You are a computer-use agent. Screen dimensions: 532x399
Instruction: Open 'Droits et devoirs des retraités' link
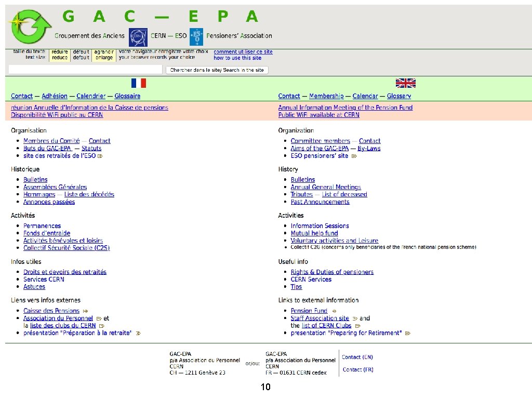[x=65, y=272]
